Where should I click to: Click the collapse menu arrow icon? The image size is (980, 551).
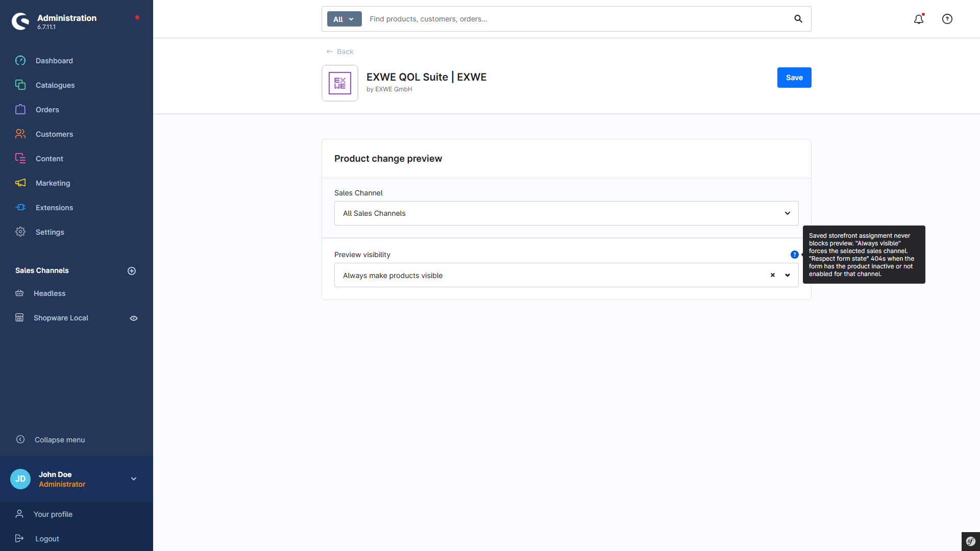point(20,440)
